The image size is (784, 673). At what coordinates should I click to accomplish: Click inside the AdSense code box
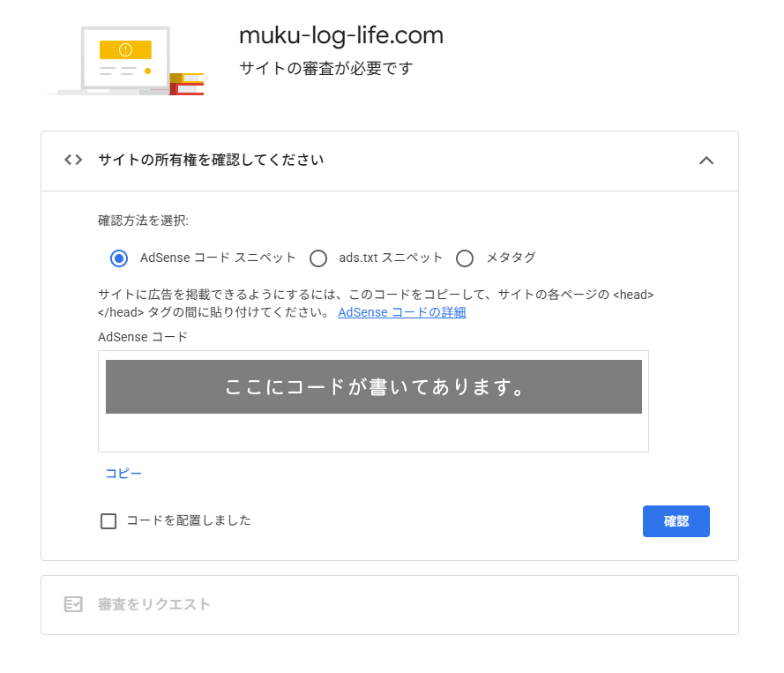(x=373, y=433)
